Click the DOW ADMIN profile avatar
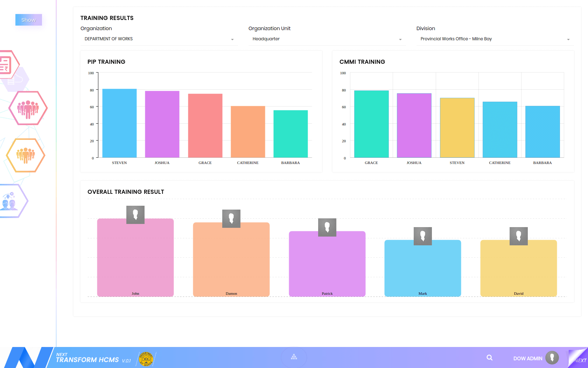The image size is (588, 368). [552, 357]
